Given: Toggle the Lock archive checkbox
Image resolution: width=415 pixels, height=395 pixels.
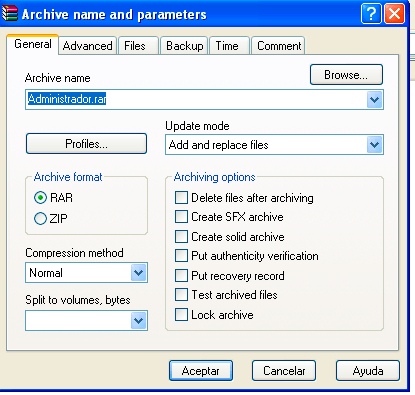Looking at the screenshot, I should pos(181,314).
